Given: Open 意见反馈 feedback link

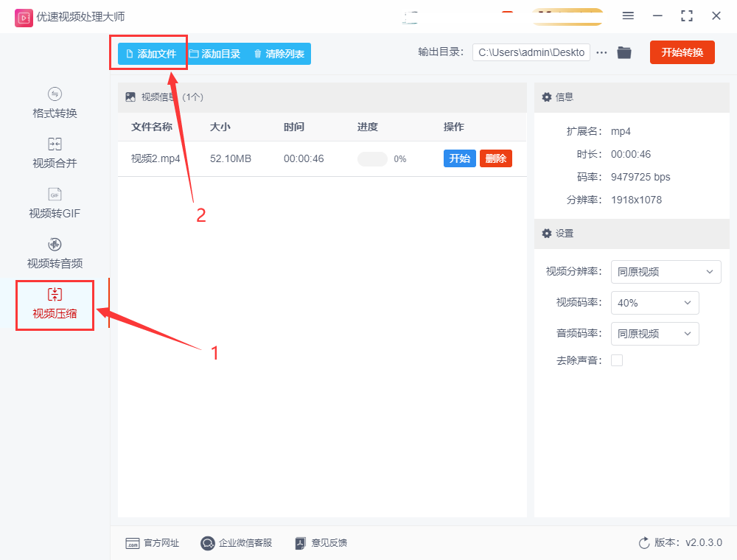Looking at the screenshot, I should click(321, 543).
